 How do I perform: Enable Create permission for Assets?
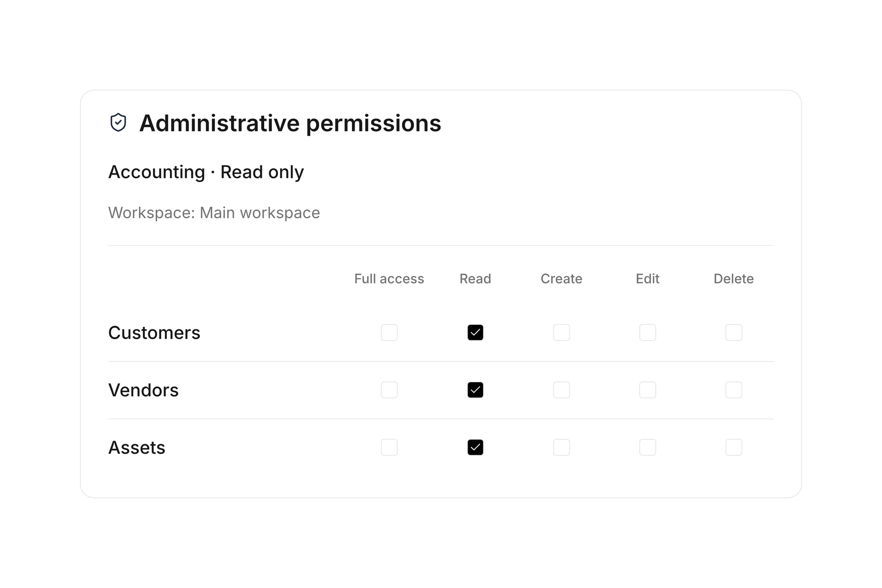pos(561,447)
